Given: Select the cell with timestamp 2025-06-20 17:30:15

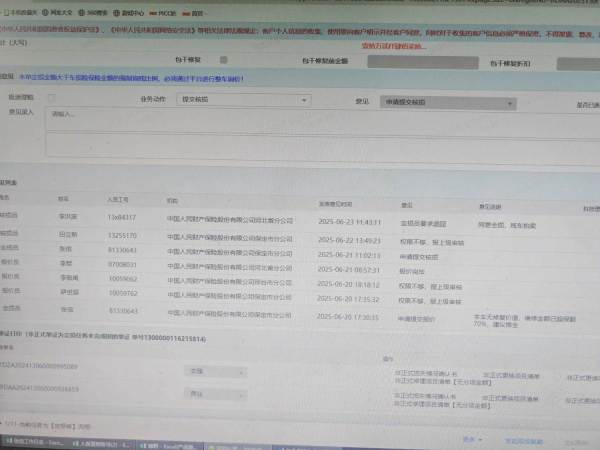Looking at the screenshot, I should pyautogui.click(x=347, y=317).
